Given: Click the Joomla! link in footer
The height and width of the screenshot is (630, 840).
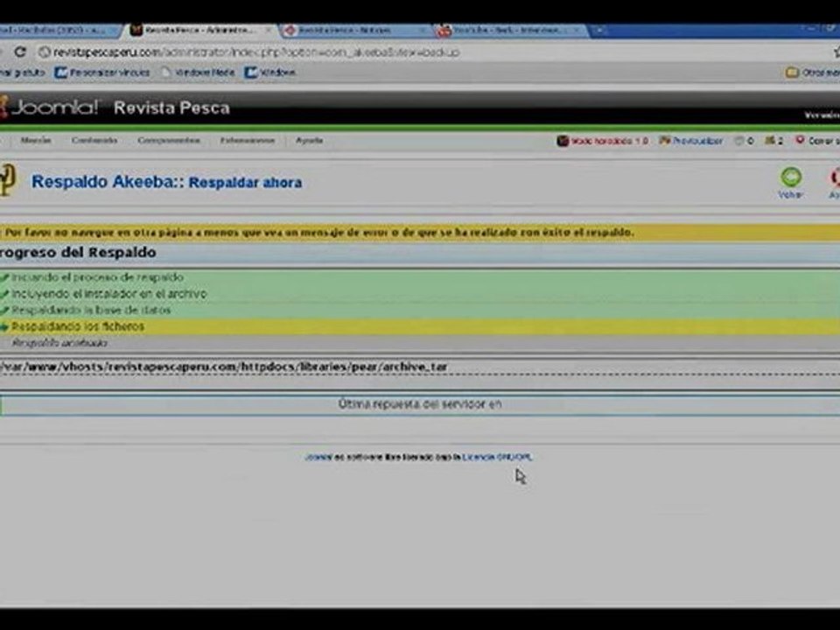Looking at the screenshot, I should (x=318, y=457).
